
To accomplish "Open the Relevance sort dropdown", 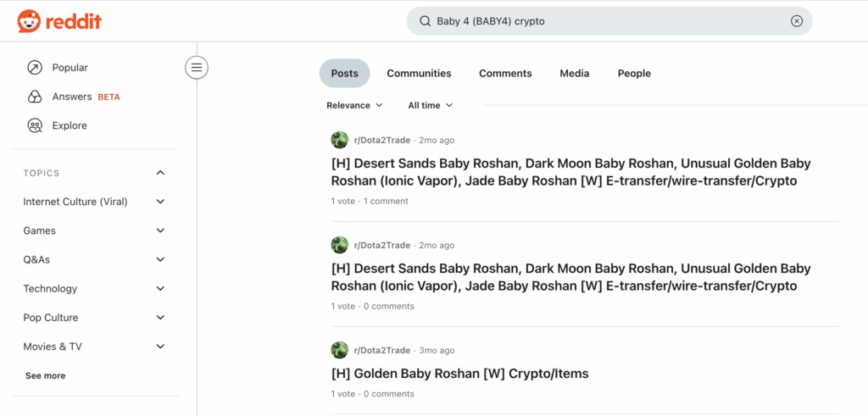I will tap(354, 105).
